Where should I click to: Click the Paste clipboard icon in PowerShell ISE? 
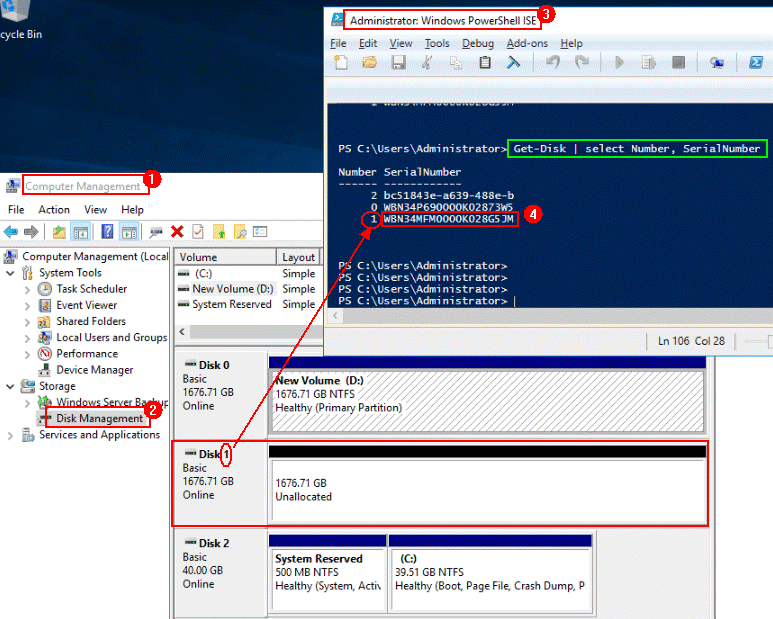pyautogui.click(x=485, y=63)
